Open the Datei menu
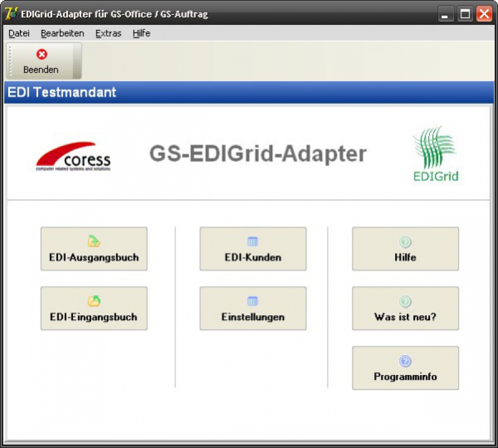The image size is (498, 448). 19,33
